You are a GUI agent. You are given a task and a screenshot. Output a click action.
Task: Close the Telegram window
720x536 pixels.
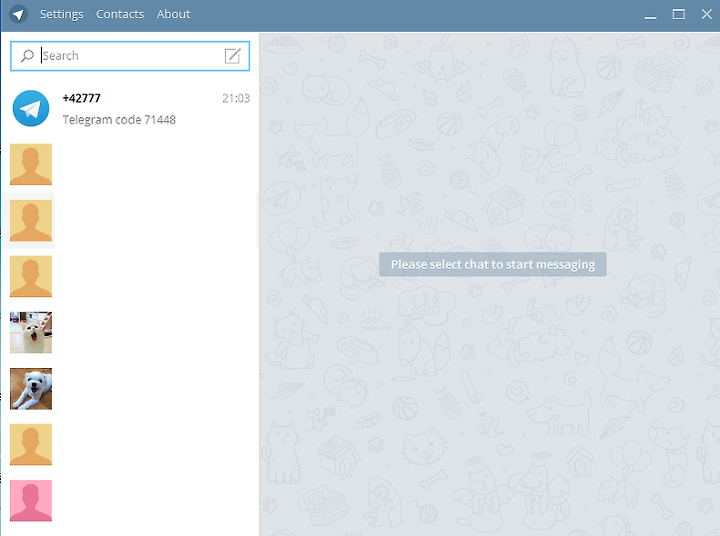[x=707, y=14]
